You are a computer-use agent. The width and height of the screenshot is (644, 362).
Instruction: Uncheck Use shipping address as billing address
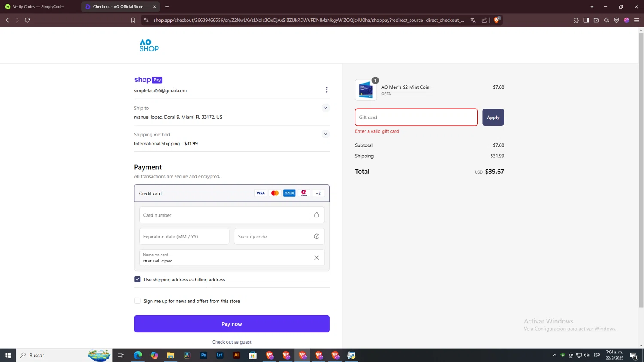(137, 279)
